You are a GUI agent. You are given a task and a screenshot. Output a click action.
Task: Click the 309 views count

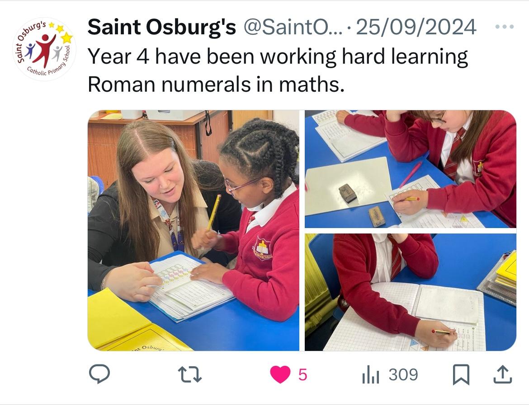403,374
